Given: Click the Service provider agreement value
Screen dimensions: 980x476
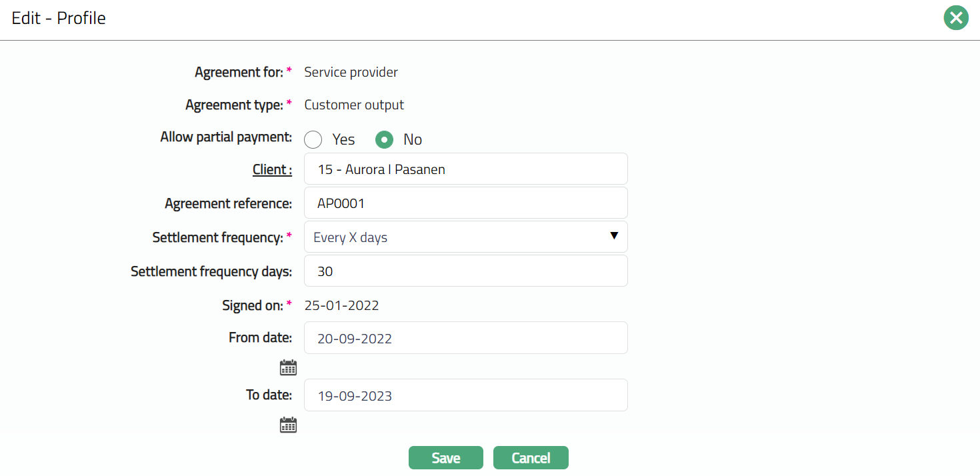Looking at the screenshot, I should point(351,72).
